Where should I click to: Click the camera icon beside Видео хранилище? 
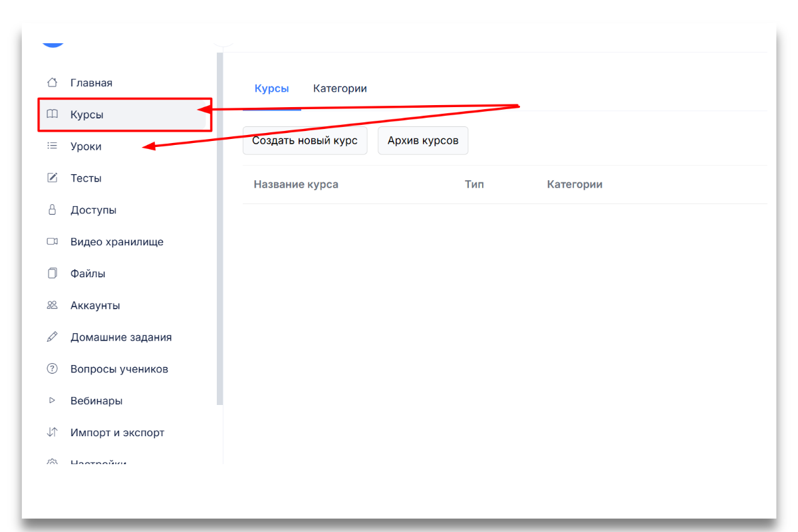[x=52, y=241]
